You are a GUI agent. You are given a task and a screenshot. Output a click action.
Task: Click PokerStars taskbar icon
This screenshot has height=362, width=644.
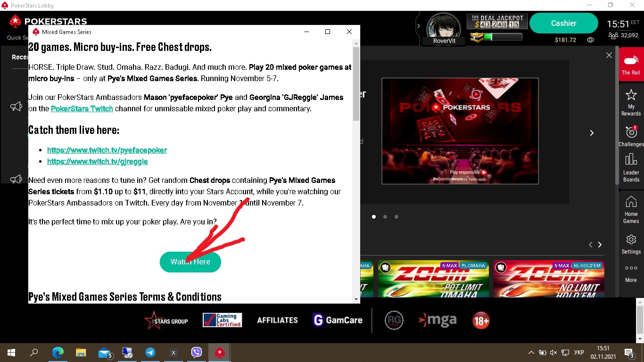point(220,353)
